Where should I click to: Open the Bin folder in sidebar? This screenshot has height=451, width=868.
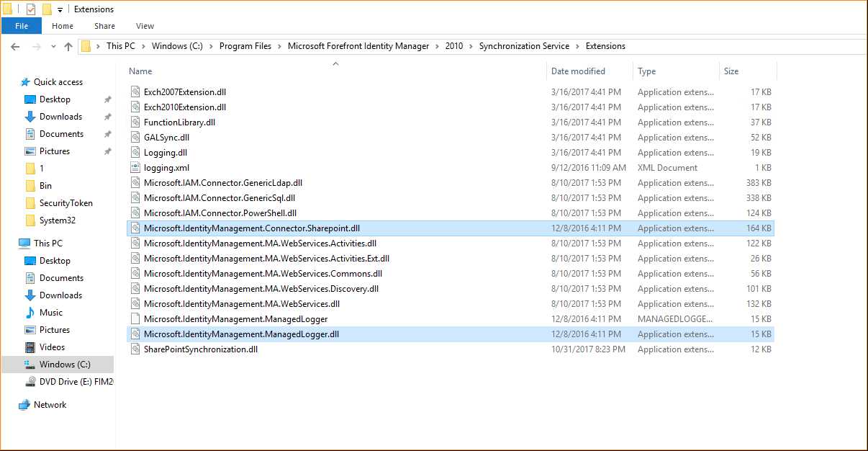tap(45, 186)
